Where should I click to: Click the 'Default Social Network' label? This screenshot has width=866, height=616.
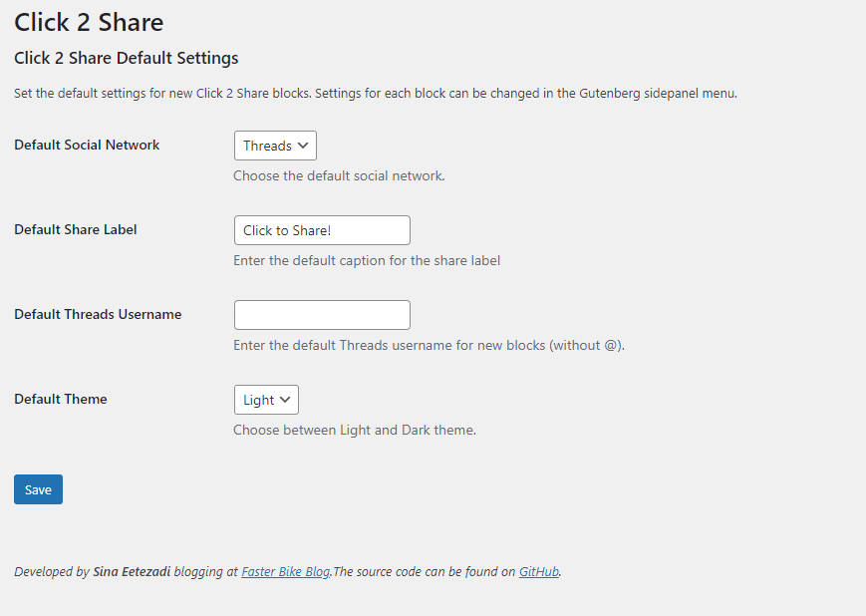pyautogui.click(x=87, y=145)
